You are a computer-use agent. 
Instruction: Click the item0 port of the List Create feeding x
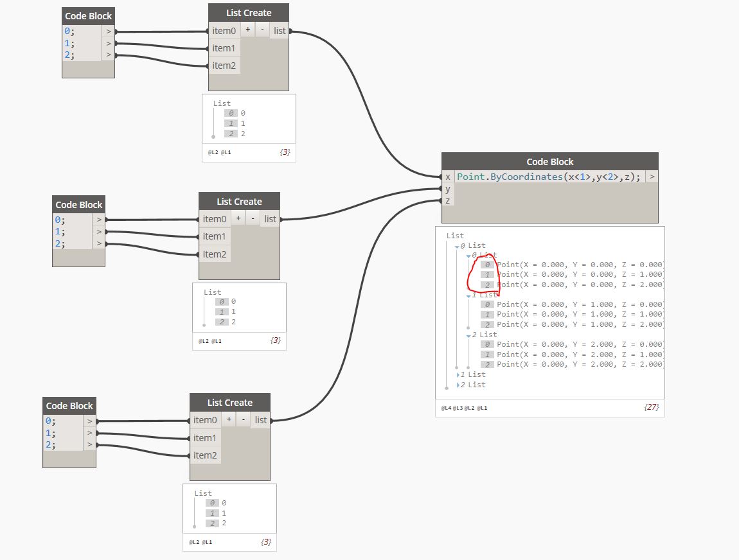pyautogui.click(x=224, y=31)
